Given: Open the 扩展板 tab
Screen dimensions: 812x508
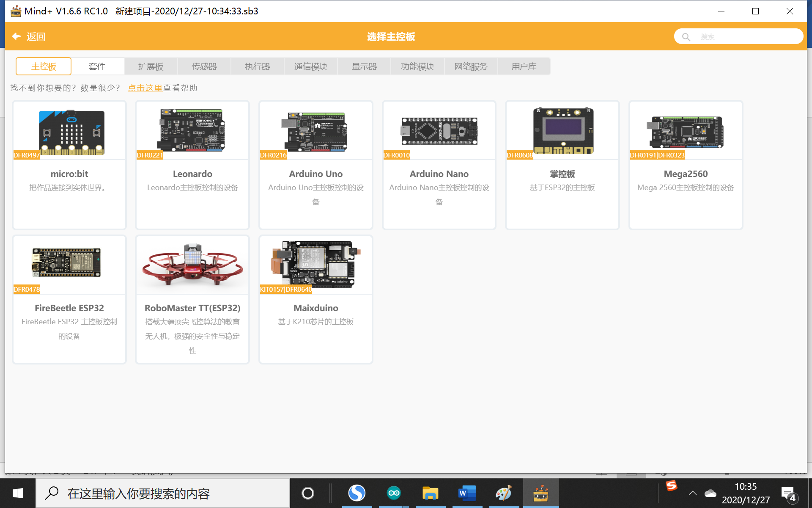Looking at the screenshot, I should click(151, 66).
